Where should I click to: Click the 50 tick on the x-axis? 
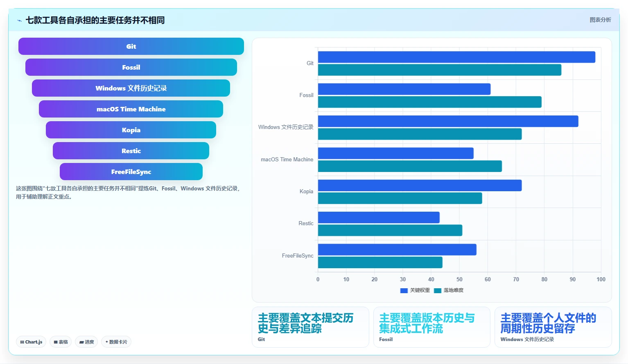459,279
